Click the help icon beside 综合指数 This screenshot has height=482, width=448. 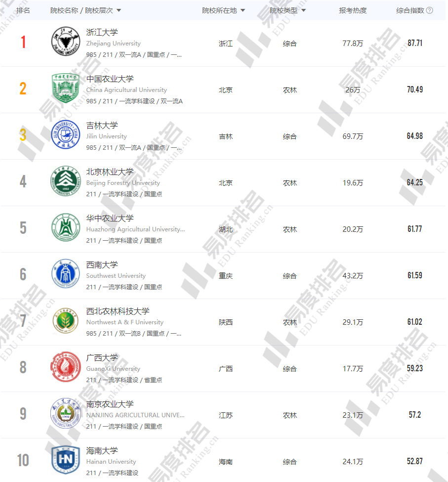429,10
